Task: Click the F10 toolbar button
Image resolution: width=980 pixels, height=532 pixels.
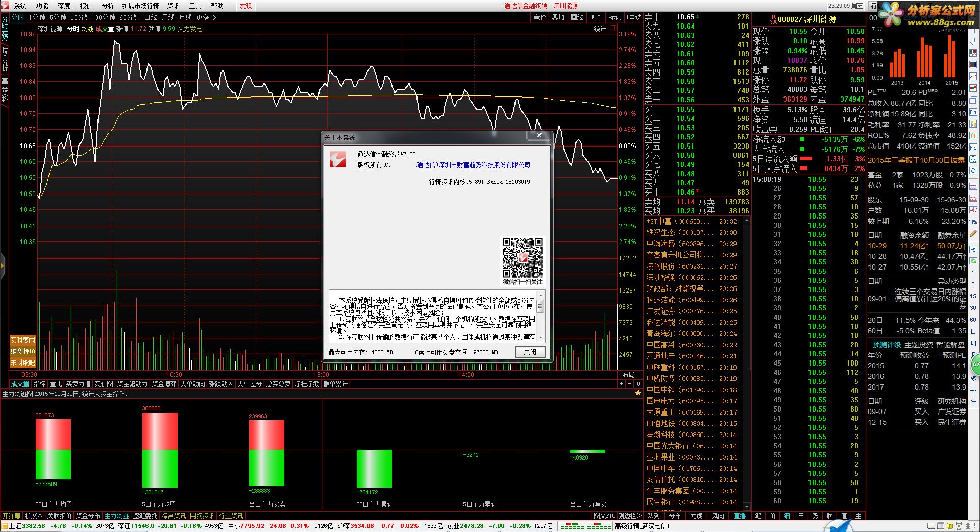Action: coord(596,17)
